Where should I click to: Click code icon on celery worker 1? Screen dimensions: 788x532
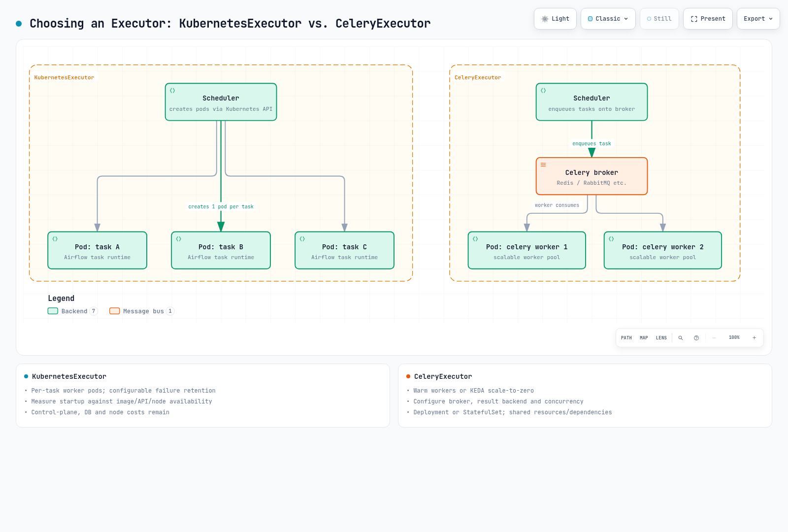pyautogui.click(x=475, y=239)
